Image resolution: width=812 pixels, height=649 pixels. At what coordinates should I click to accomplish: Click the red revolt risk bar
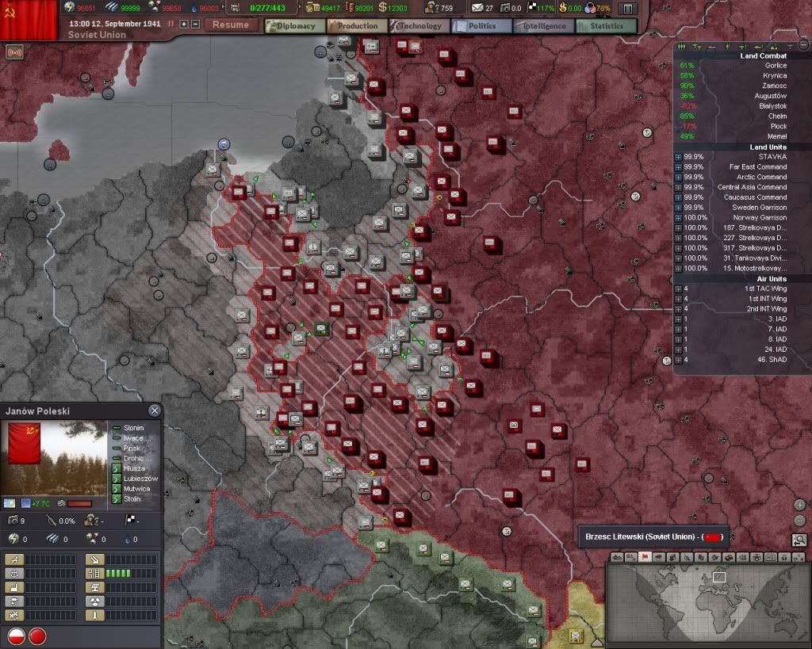[79, 503]
